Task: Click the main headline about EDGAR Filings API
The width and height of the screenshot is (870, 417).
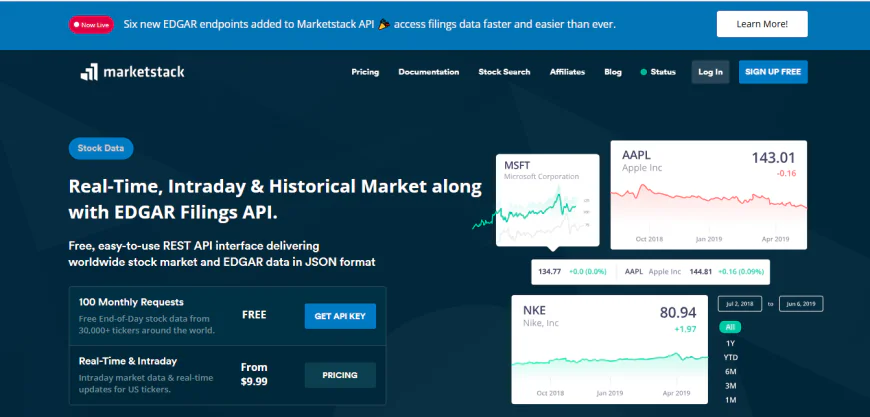Action: pyautogui.click(x=275, y=199)
